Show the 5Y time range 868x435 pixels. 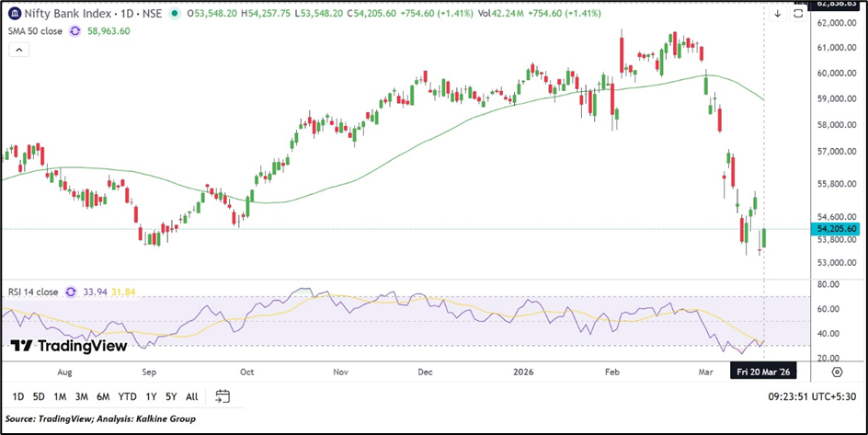pyautogui.click(x=171, y=396)
